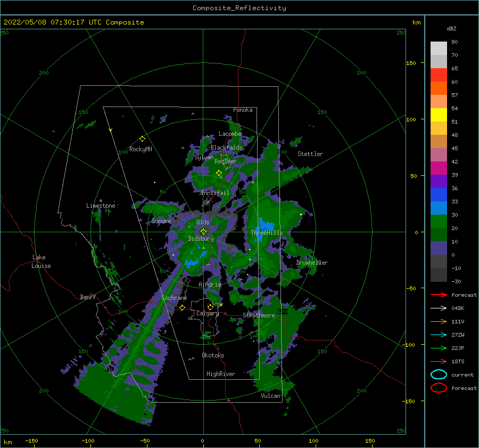Click the white plus marker east of ThreeHills

point(301,214)
